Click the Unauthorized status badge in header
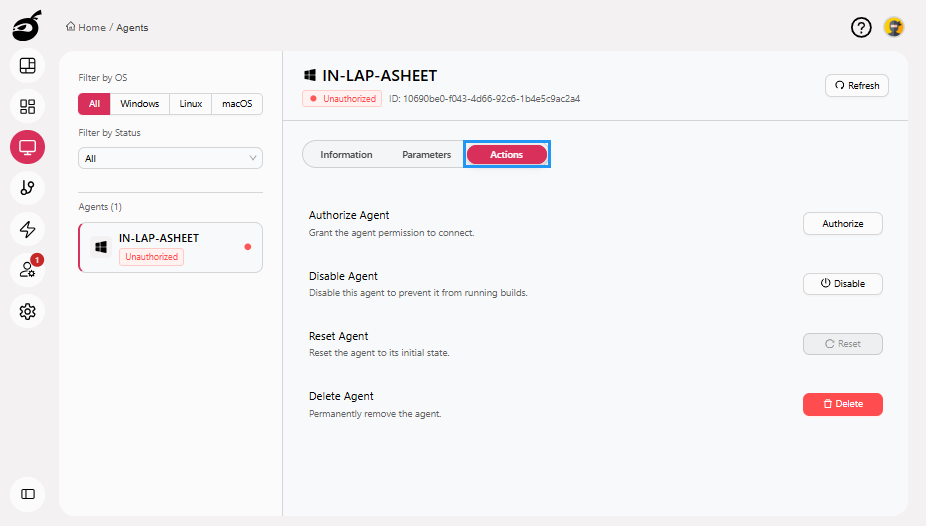The width and height of the screenshot is (926, 526). (x=342, y=99)
